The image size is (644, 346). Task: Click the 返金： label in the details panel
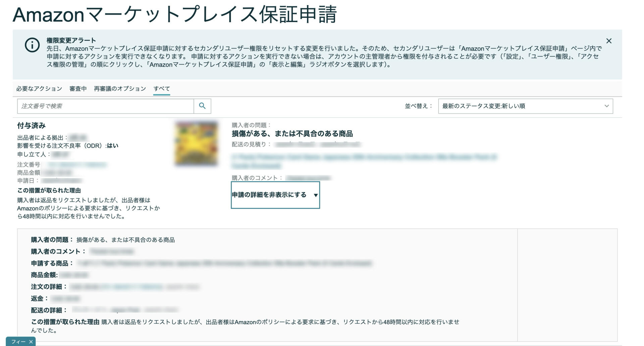point(40,298)
